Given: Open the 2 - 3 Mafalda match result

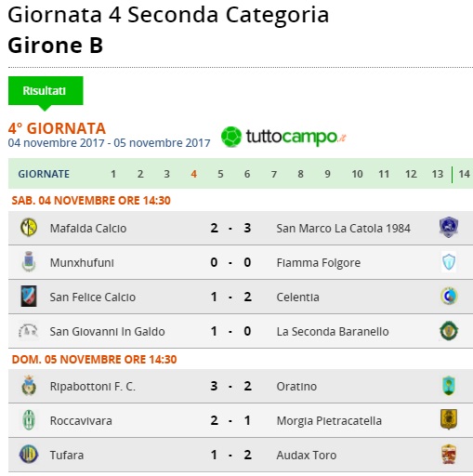Looking at the screenshot, I should pos(230,228).
